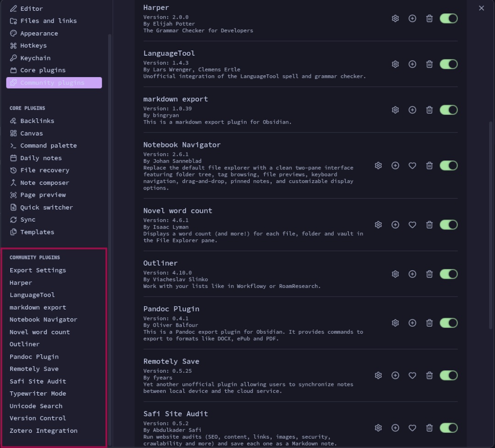Screen dimensions: 495x448
Task: Disable the Harper plugin toggle
Action: [449, 19]
